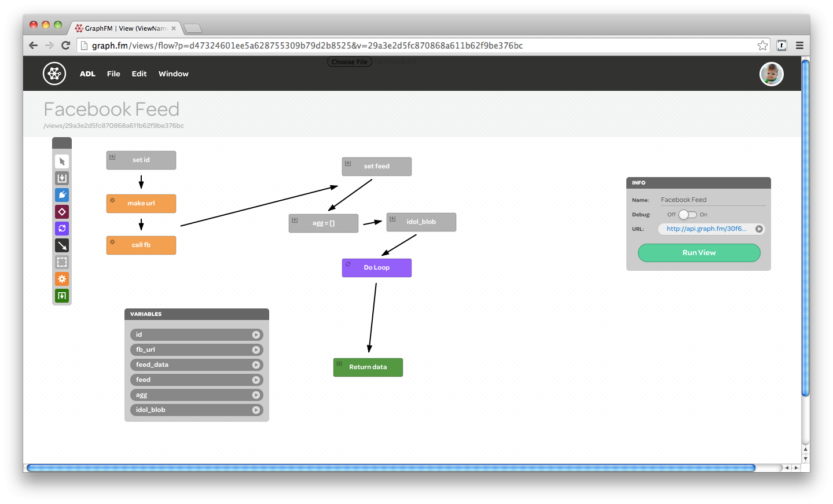
Task: Open the Chrome menu icon
Action: 799,46
